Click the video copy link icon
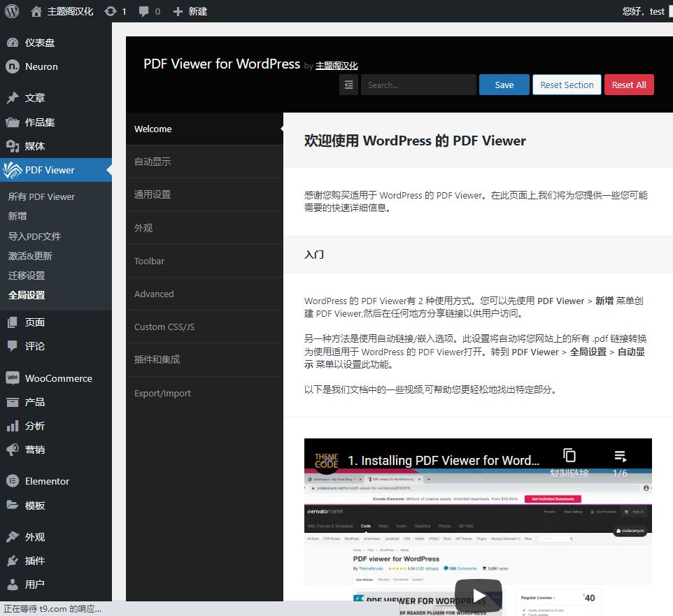Image resolution: width=673 pixels, height=616 pixels. click(x=569, y=456)
